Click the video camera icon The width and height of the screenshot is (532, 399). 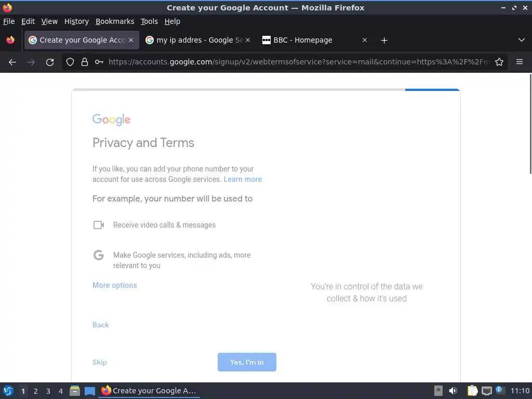[x=99, y=225]
